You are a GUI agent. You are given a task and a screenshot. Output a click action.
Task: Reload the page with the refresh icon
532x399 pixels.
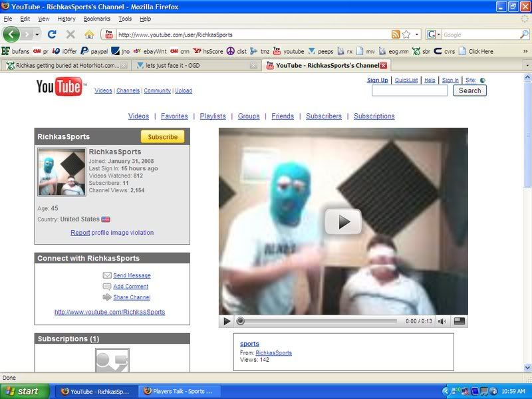point(52,34)
